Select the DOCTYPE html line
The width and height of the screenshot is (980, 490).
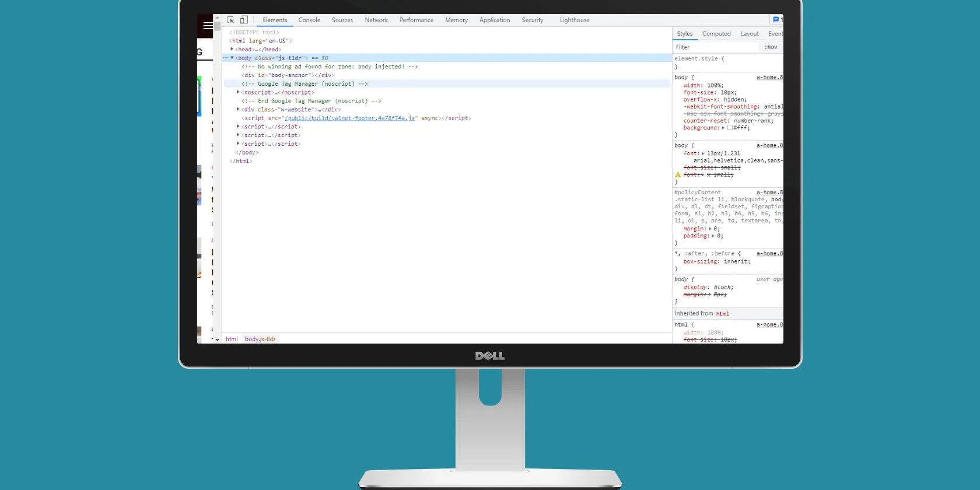254,32
